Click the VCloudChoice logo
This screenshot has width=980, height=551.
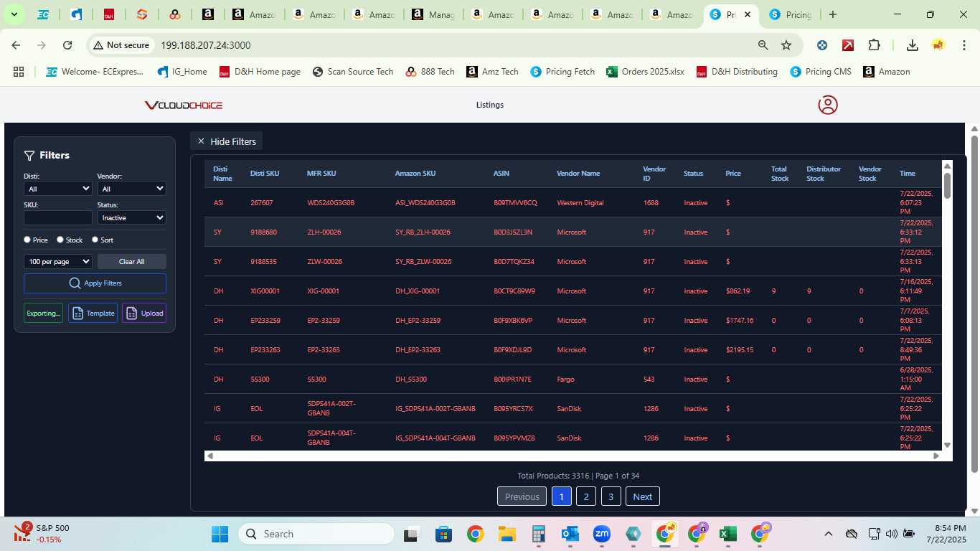184,105
